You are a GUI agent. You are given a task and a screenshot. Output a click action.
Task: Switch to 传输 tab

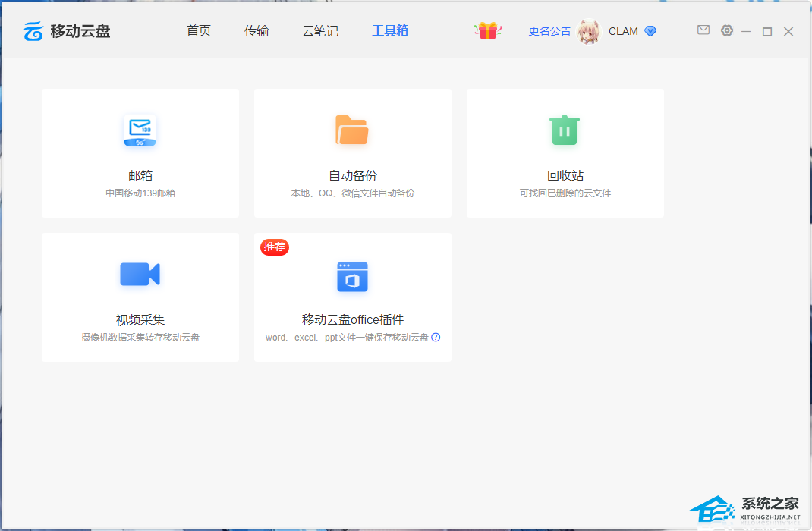(257, 30)
